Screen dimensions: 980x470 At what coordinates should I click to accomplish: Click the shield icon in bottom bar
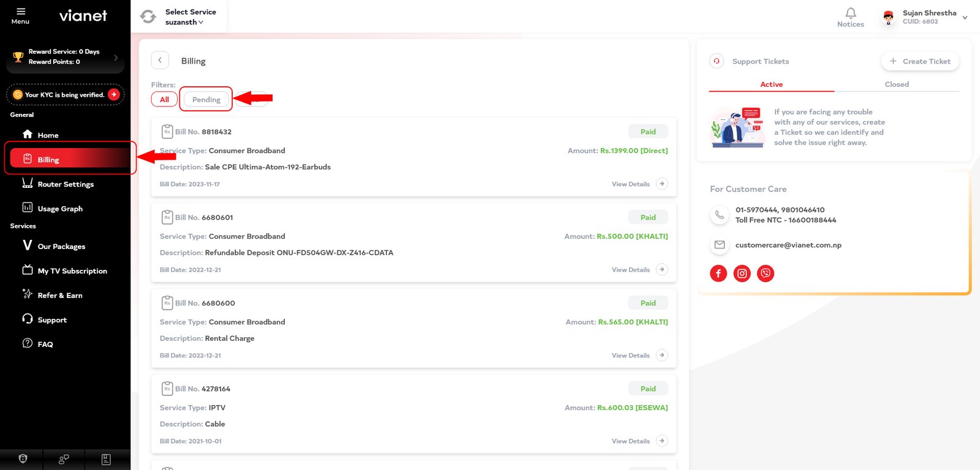(23, 459)
